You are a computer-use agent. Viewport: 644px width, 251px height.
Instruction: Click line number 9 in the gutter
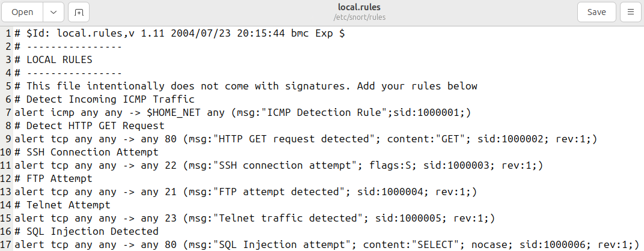(x=8, y=139)
